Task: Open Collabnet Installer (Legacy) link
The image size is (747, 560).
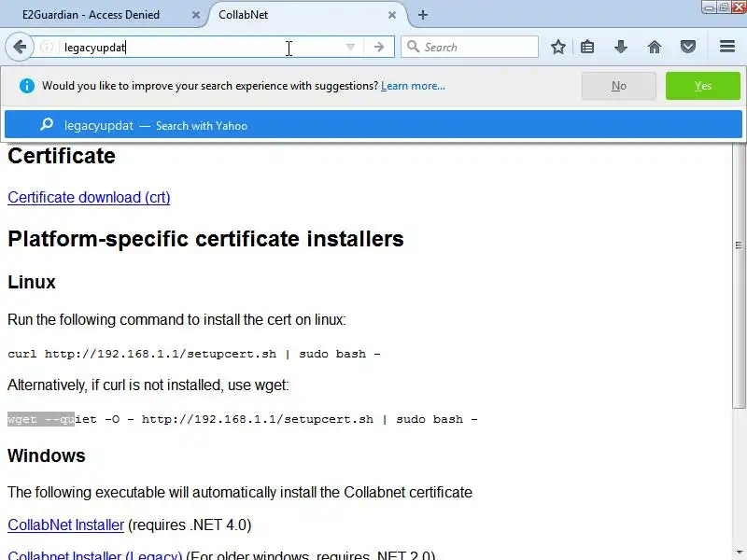Action: click(95, 555)
